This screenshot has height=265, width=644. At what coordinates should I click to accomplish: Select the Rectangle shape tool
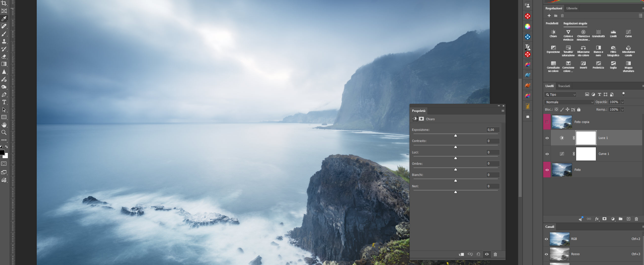[x=4, y=117]
